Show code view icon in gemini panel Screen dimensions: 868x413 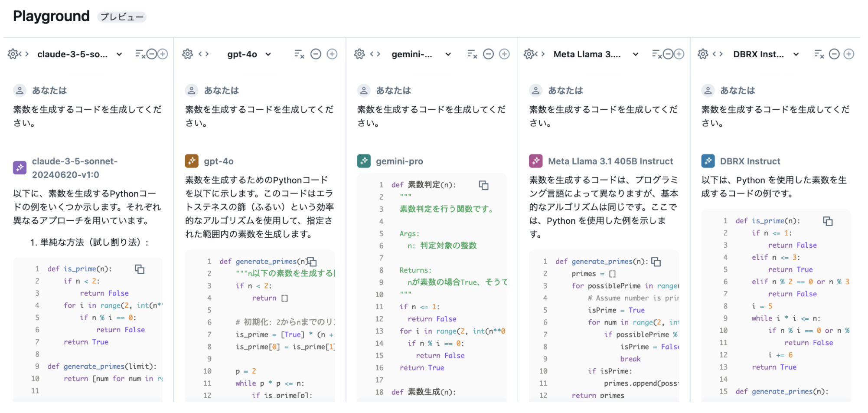[x=375, y=54]
